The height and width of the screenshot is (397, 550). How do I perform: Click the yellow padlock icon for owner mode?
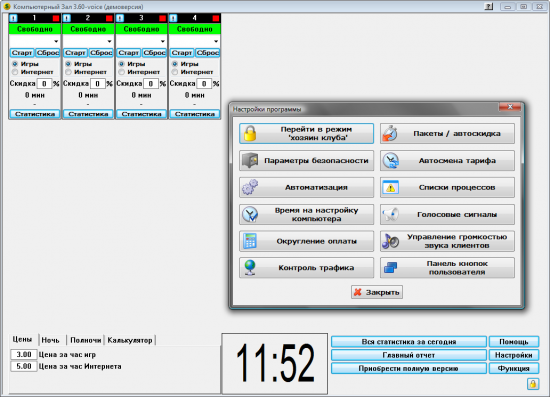(250, 134)
